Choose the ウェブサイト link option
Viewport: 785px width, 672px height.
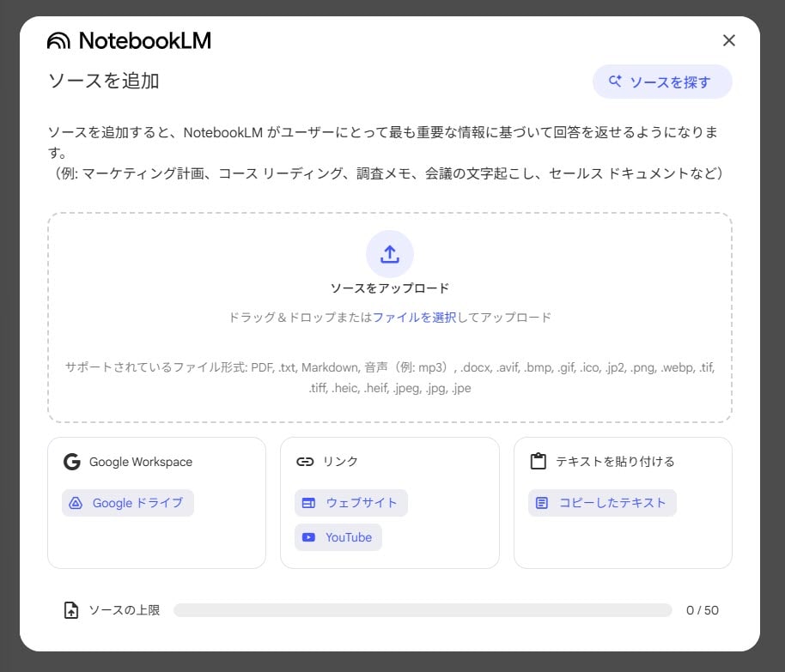(x=351, y=503)
